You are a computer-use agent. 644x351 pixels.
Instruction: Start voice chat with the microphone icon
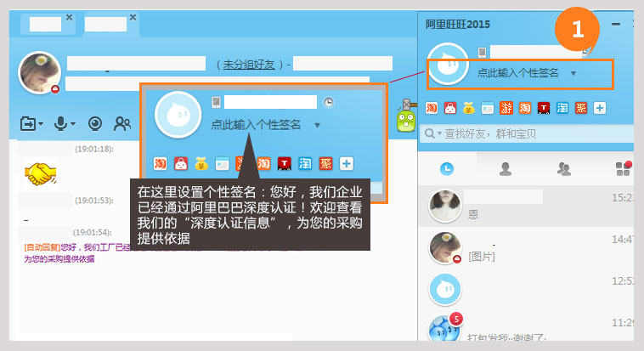[x=60, y=124]
